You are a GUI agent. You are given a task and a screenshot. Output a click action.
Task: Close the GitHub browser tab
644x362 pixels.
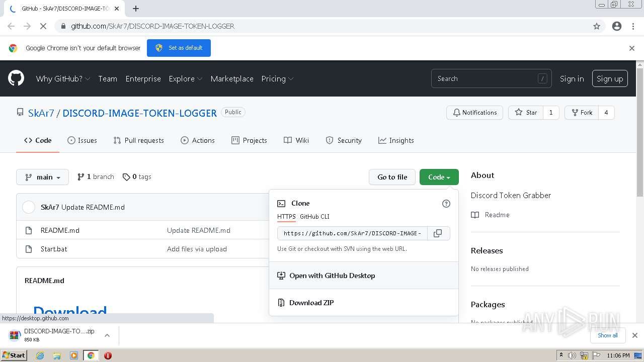pyautogui.click(x=117, y=9)
